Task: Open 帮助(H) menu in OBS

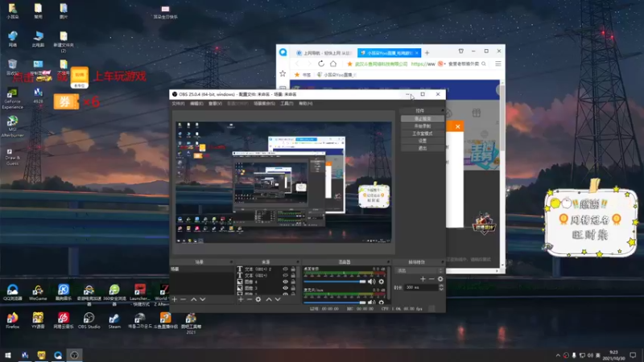Action: pos(306,104)
